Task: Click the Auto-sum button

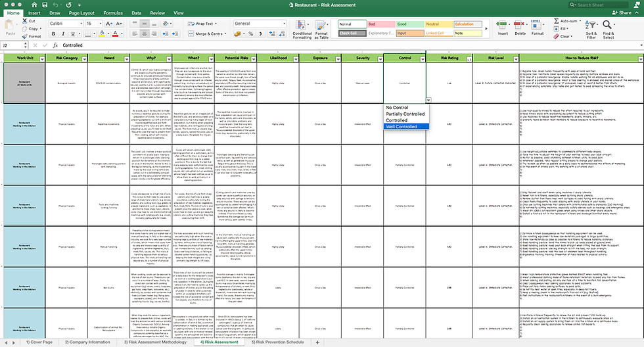Action: (x=565, y=21)
